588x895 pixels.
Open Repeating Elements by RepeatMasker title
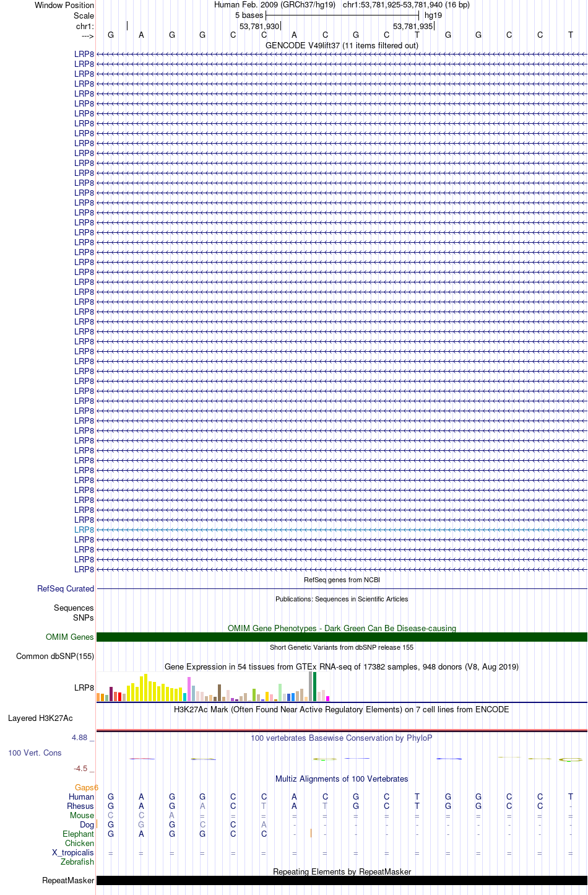point(342,871)
